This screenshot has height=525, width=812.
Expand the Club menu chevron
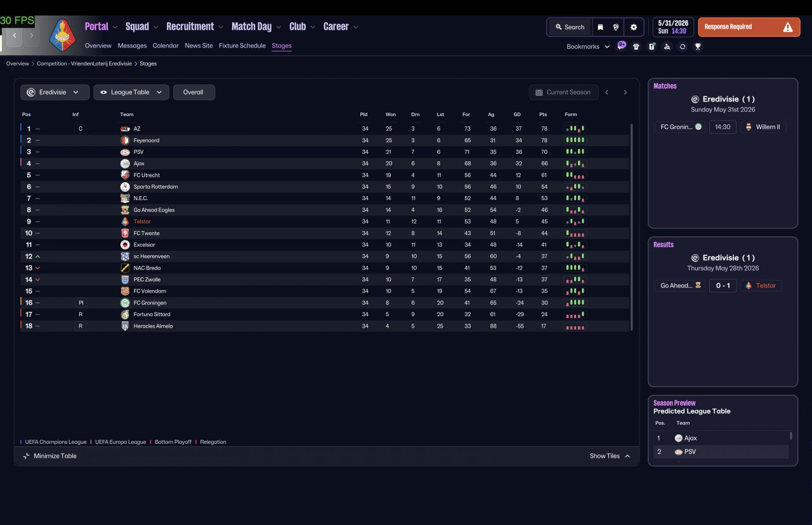point(313,27)
